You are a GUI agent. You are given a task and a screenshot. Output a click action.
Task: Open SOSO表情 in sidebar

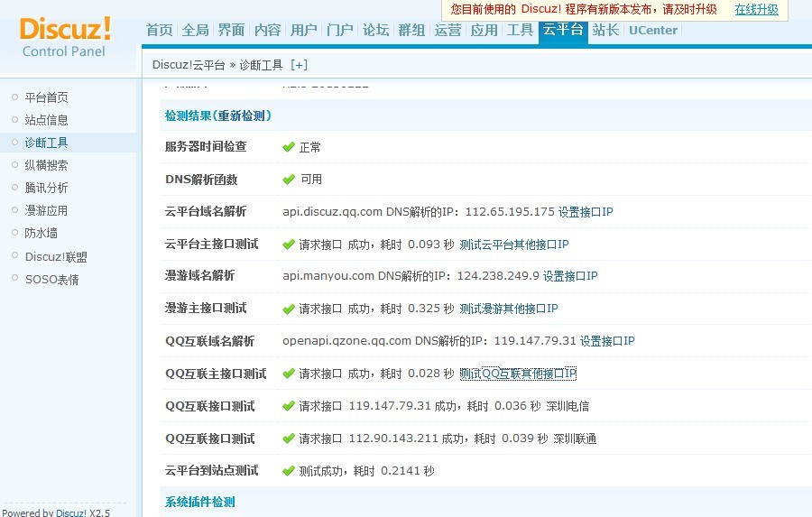point(51,280)
